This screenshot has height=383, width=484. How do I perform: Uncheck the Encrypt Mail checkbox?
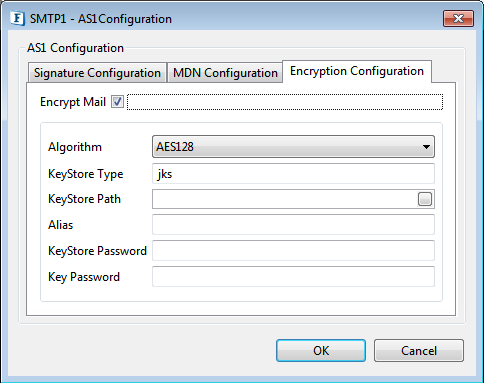click(x=117, y=102)
